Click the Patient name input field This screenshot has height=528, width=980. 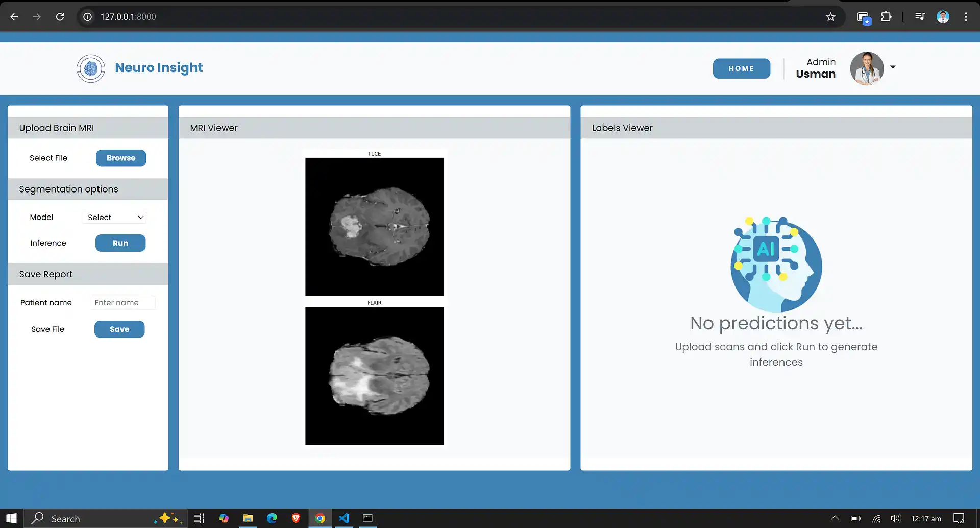[x=122, y=302]
